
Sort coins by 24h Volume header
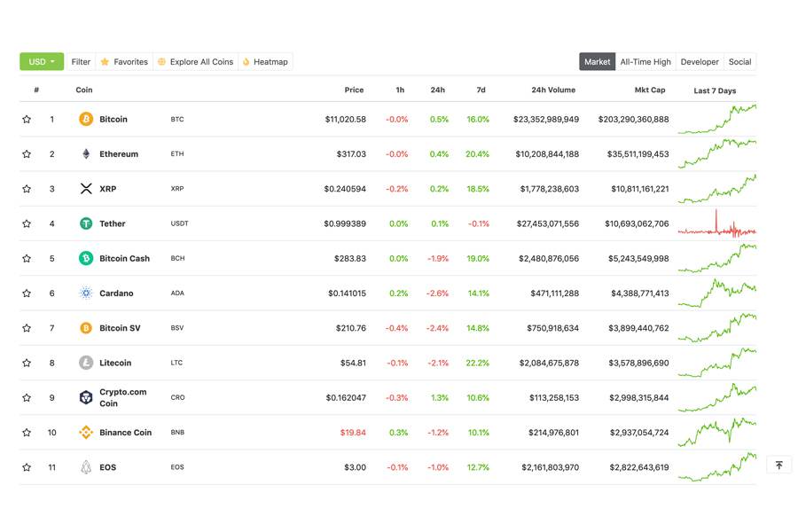point(552,90)
